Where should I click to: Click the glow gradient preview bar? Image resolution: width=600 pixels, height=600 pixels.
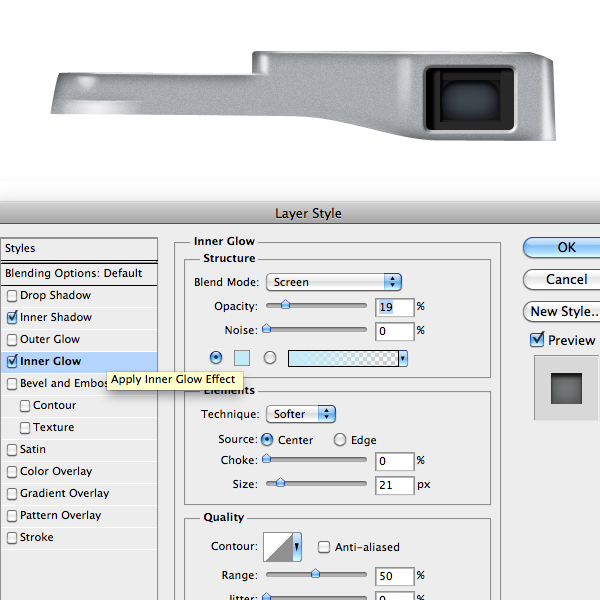[x=343, y=359]
